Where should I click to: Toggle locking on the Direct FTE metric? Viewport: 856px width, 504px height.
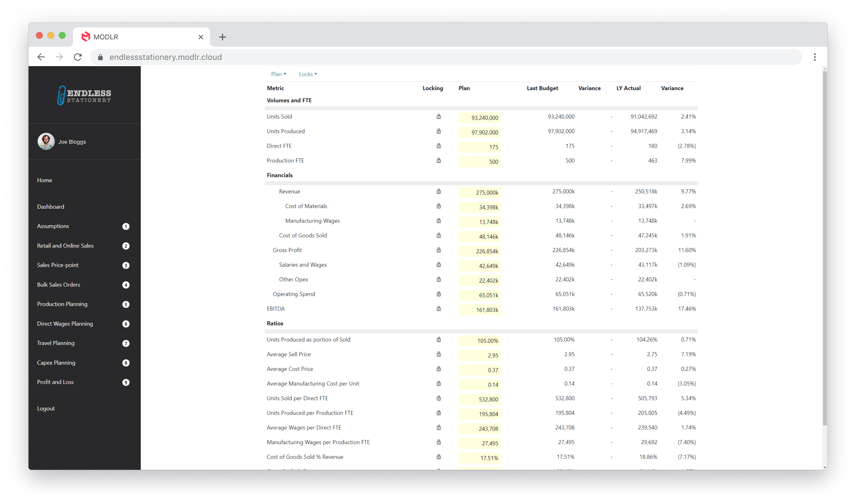pos(439,146)
